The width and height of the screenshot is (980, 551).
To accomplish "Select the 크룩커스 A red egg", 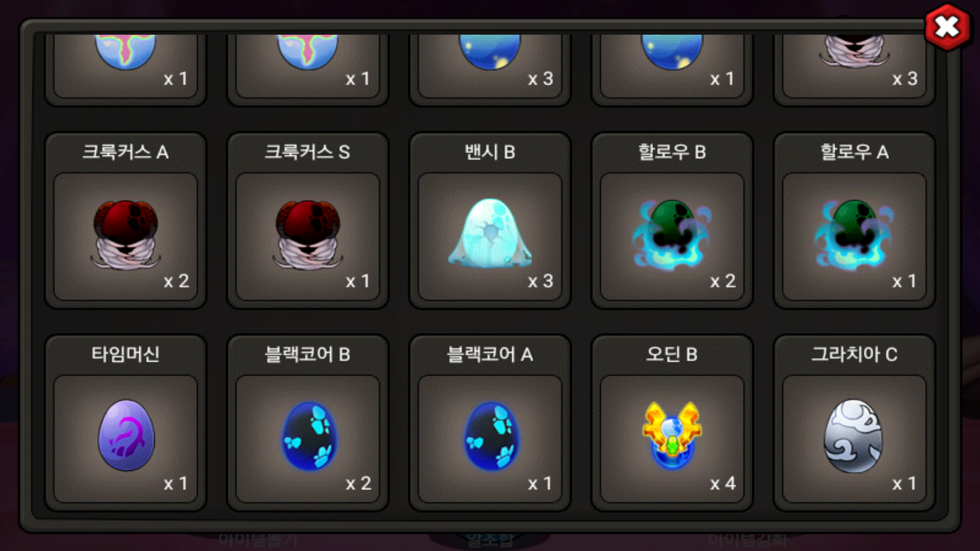I will (126, 237).
